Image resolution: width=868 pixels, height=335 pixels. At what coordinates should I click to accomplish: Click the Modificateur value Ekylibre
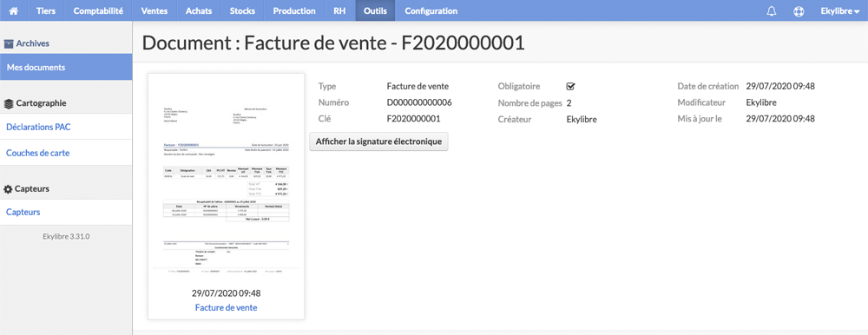(762, 102)
